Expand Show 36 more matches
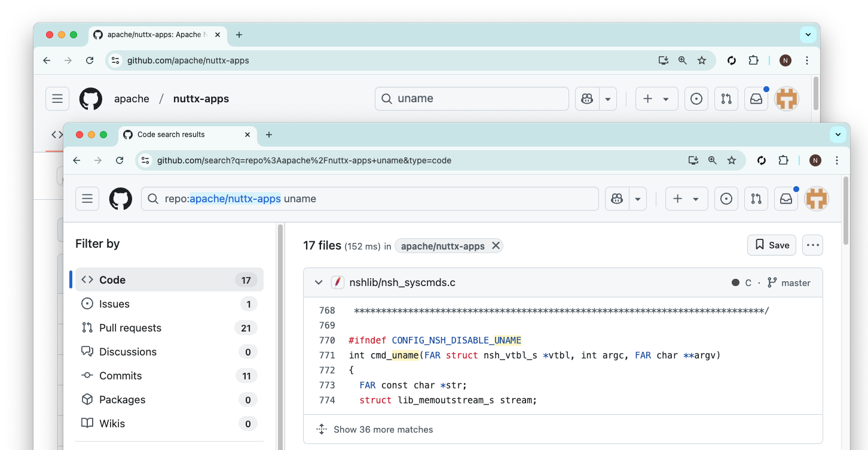Screen dimensions: 868x450 coord(383,430)
